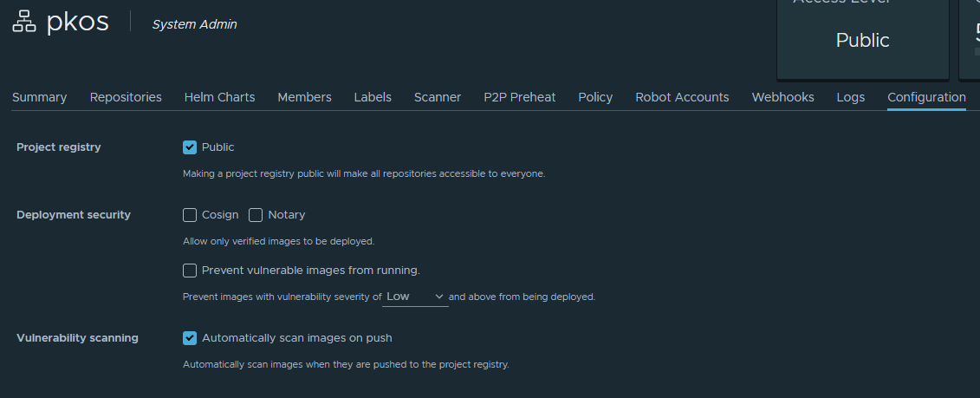Image resolution: width=980 pixels, height=398 pixels.
Task: Show the Logs tab
Action: pos(851,97)
